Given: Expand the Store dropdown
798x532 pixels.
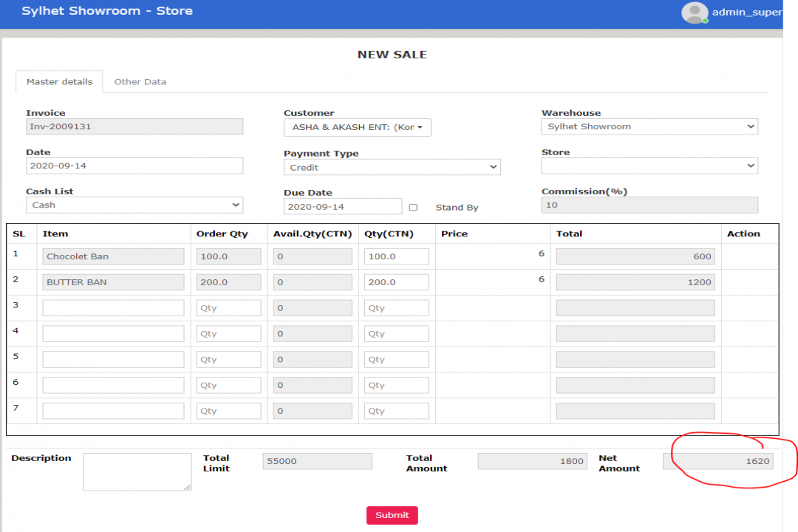Looking at the screenshot, I should pyautogui.click(x=649, y=166).
